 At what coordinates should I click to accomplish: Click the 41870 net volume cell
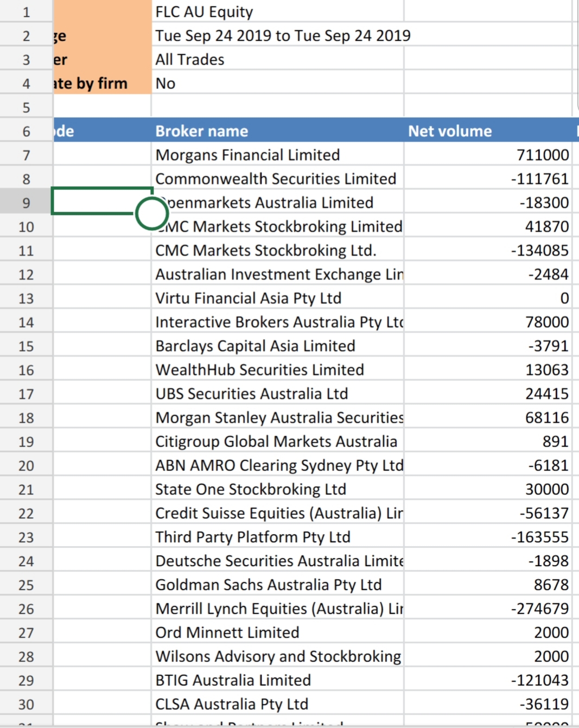point(488,226)
